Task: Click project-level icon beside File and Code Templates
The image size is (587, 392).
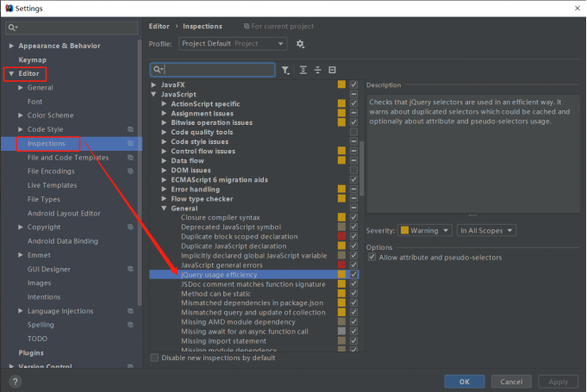Action: pos(130,158)
